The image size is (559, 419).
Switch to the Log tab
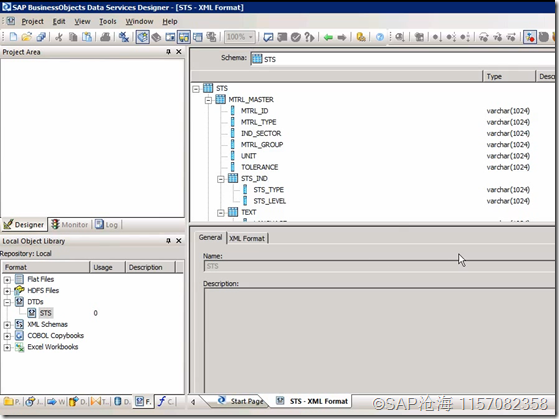click(107, 225)
